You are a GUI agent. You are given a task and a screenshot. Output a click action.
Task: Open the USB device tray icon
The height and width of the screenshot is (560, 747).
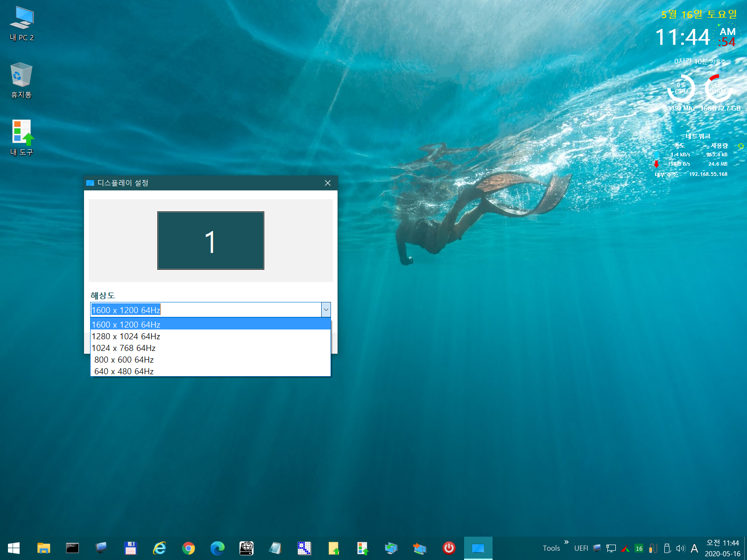coord(667,548)
